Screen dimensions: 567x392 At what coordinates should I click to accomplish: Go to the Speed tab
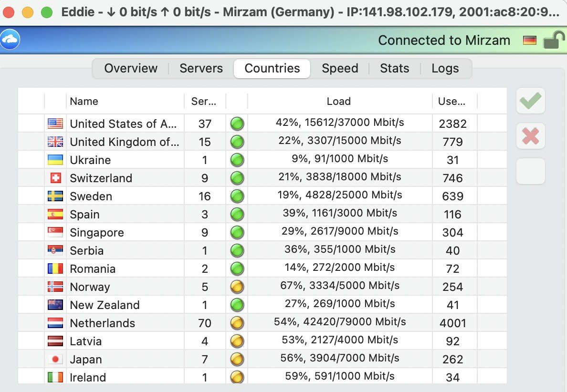340,69
